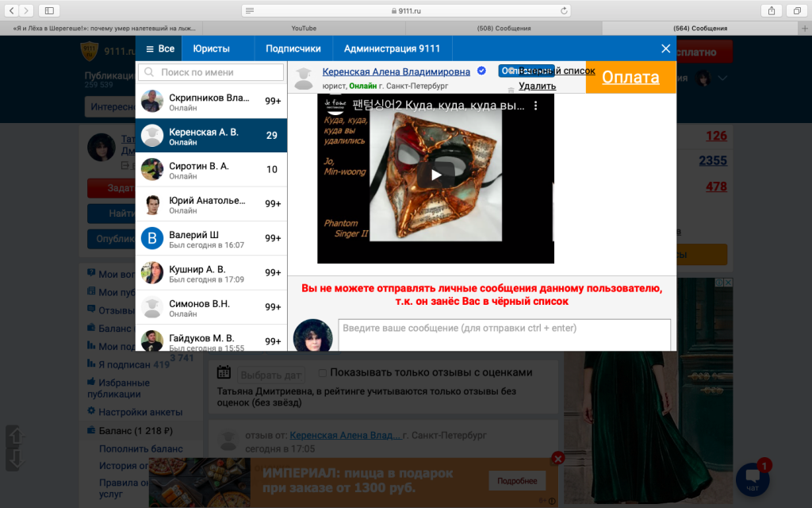Open Safari's share icon
The image size is (812, 508).
pyautogui.click(x=770, y=10)
